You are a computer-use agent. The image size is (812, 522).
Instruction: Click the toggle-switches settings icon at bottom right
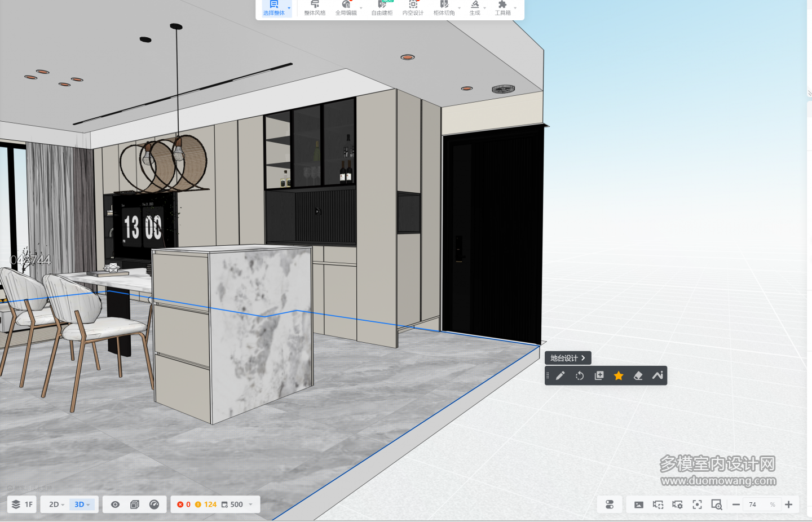pyautogui.click(x=610, y=505)
